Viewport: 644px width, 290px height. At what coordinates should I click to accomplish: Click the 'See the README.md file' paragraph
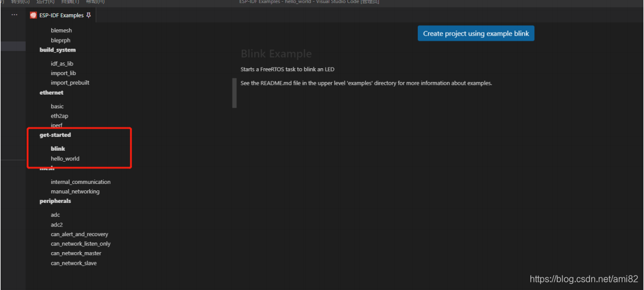pyautogui.click(x=366, y=83)
